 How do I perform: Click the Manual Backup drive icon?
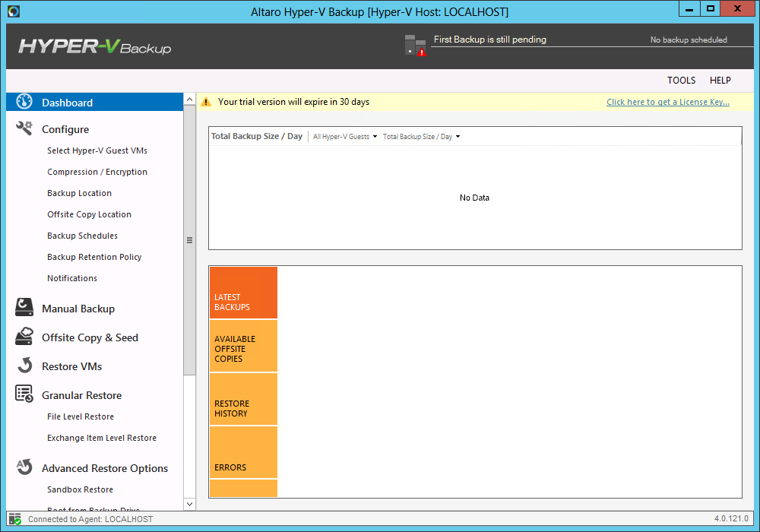[x=24, y=307]
